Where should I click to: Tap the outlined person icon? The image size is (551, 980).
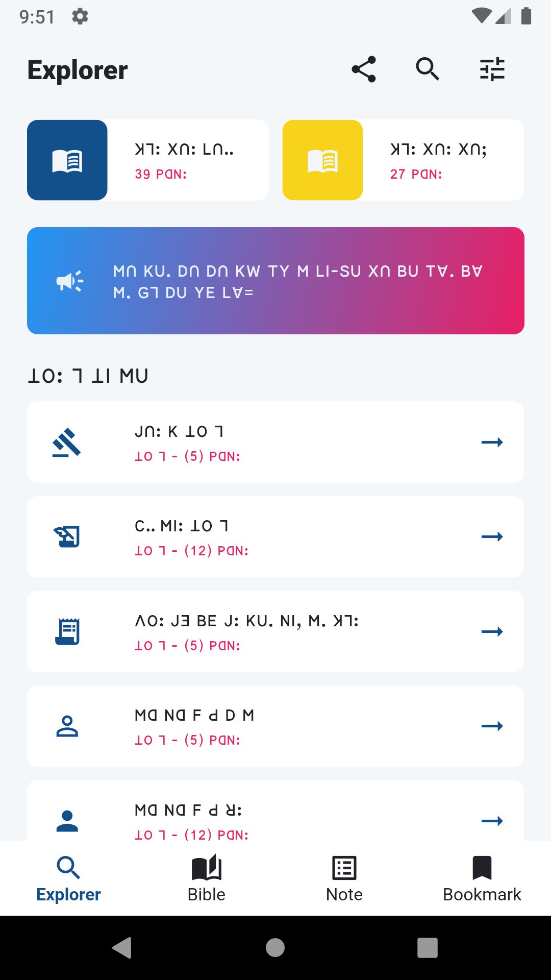(67, 726)
